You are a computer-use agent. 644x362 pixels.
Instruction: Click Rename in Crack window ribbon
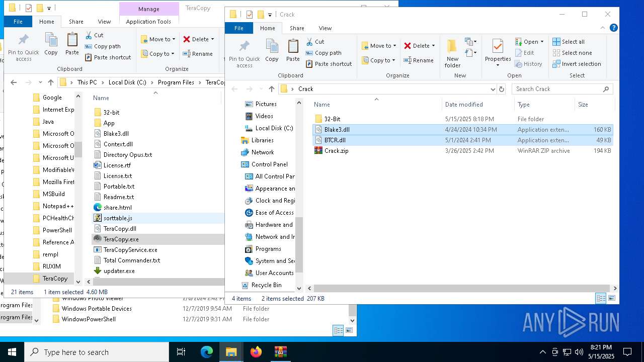(419, 60)
